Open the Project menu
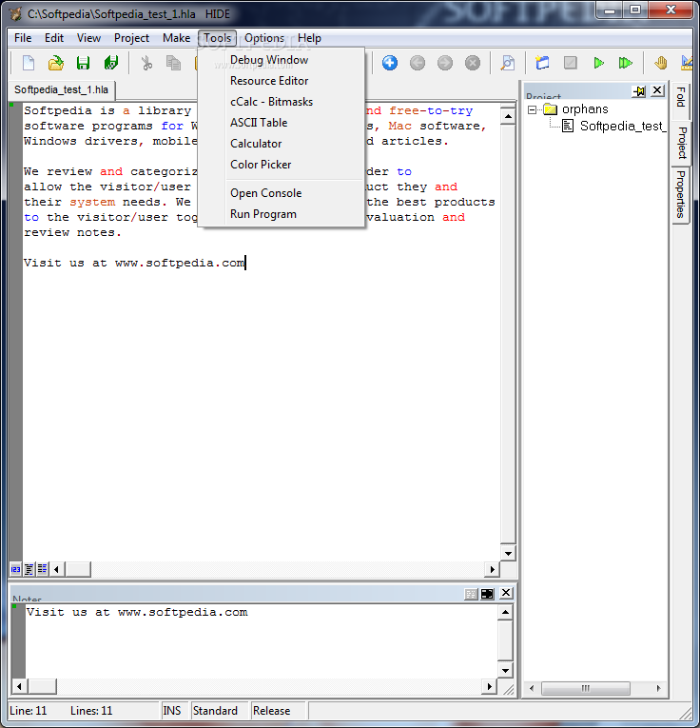Screen dimensions: 700x728 tap(132, 38)
